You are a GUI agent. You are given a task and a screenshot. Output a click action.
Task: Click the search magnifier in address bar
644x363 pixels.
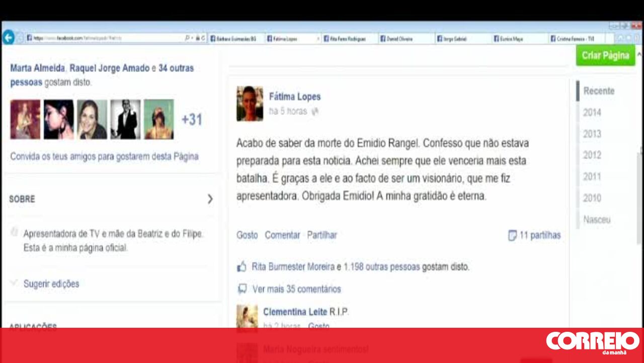tap(188, 38)
